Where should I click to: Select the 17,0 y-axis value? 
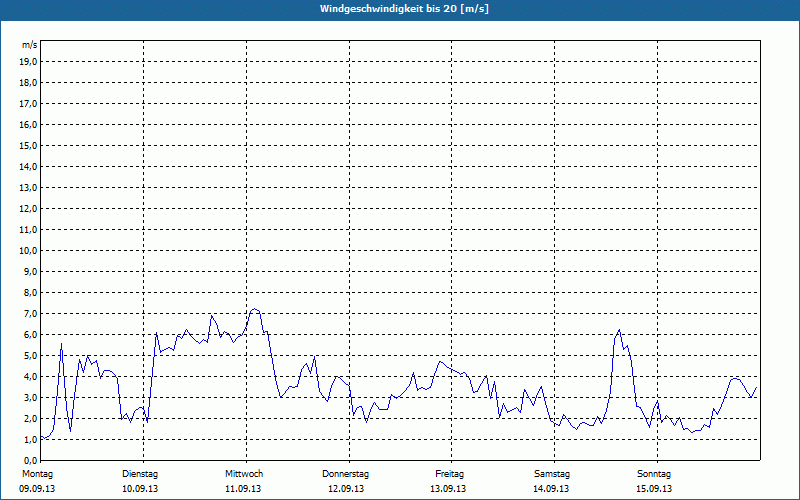pos(28,104)
